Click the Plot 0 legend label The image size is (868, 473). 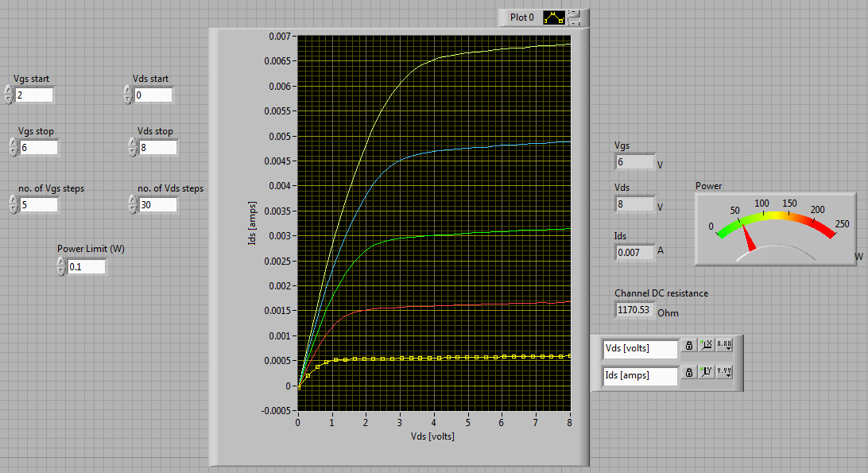point(522,17)
